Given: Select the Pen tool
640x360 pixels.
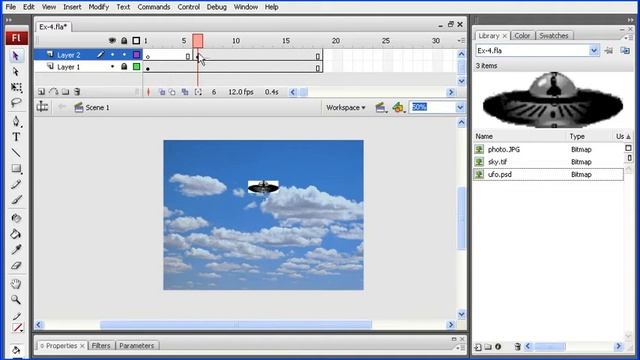Looking at the screenshot, I should pos(16,121).
